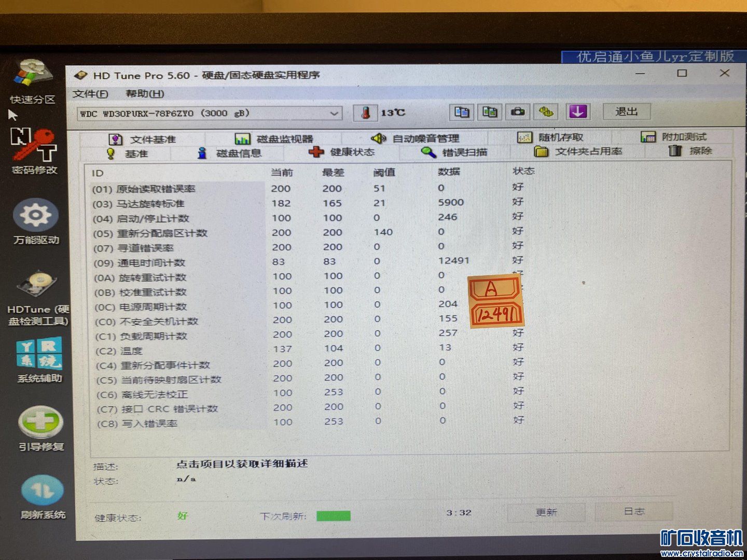
Task: Open the 帮助(H) menu
Action: [145, 94]
